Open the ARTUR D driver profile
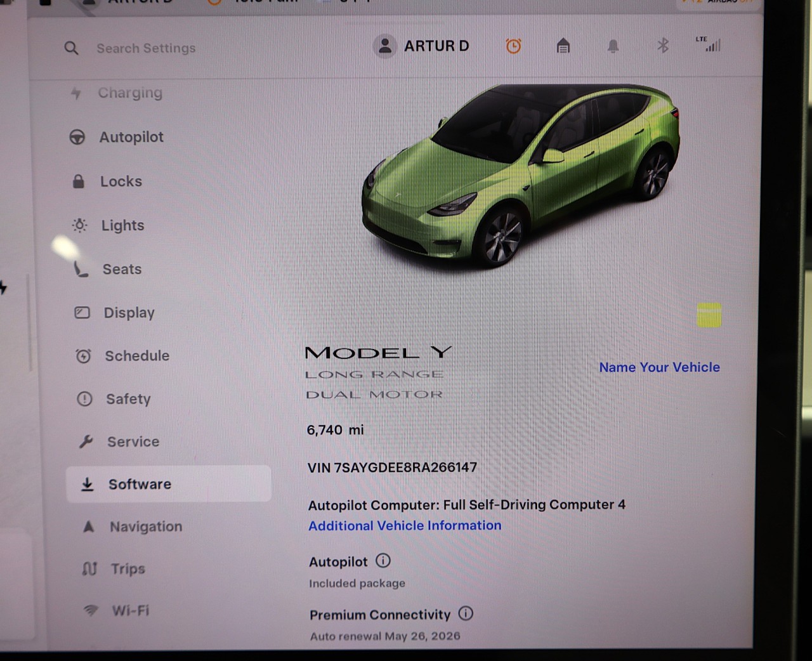The image size is (812, 661). [422, 46]
